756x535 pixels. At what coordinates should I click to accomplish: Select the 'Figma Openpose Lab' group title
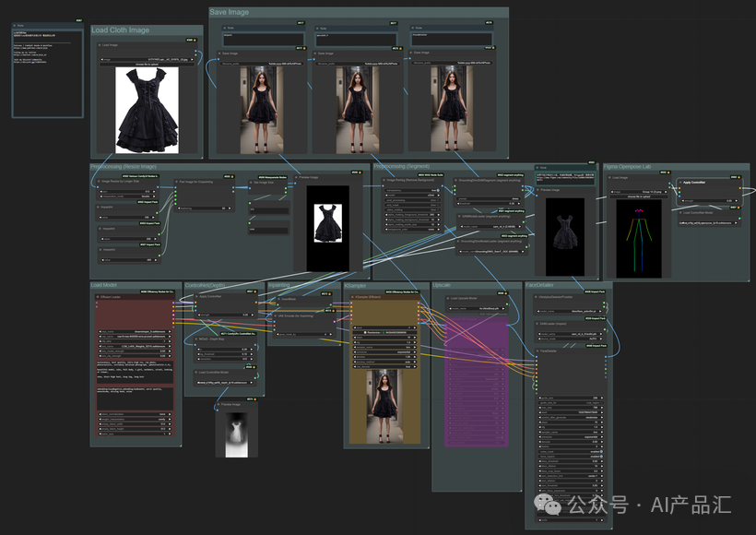point(627,166)
